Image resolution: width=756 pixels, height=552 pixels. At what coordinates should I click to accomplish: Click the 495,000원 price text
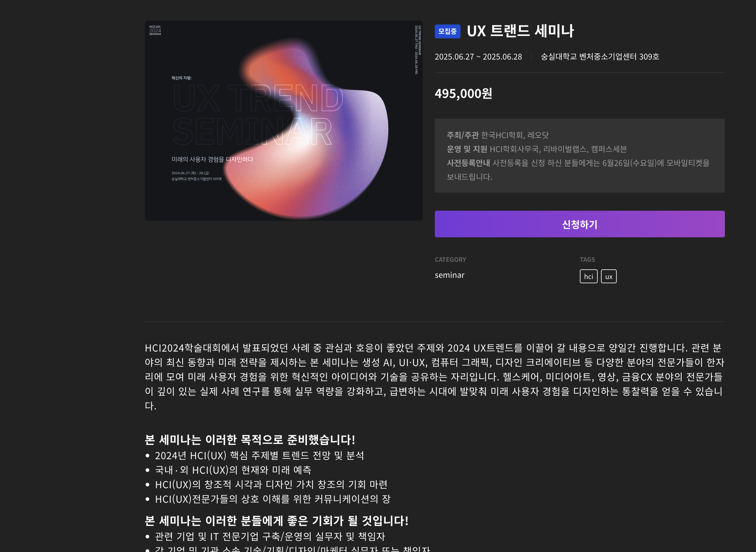click(463, 93)
